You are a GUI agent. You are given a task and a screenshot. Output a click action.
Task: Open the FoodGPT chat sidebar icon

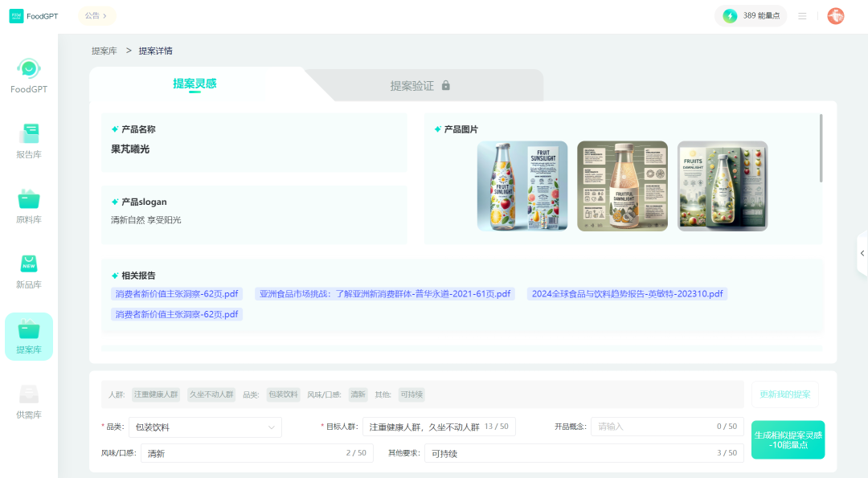pyautogui.click(x=29, y=70)
